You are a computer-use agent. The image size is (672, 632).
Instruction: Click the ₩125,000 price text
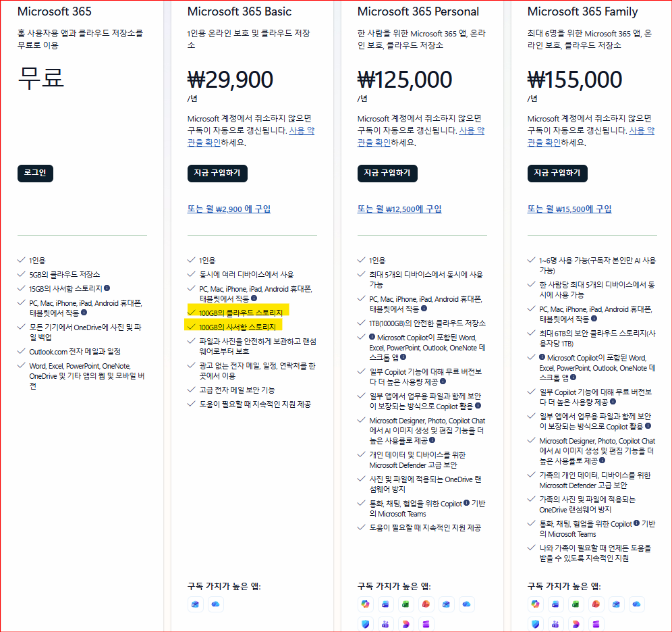point(405,80)
